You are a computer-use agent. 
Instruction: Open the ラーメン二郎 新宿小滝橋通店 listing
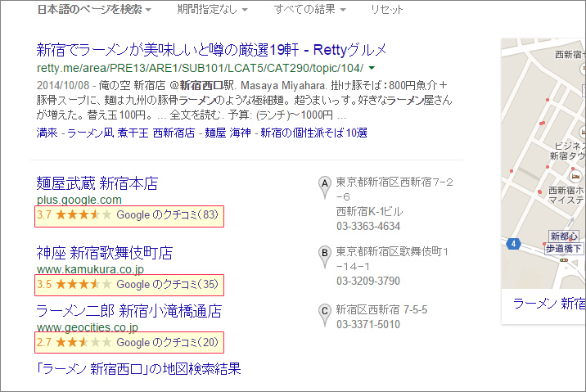[x=129, y=311]
